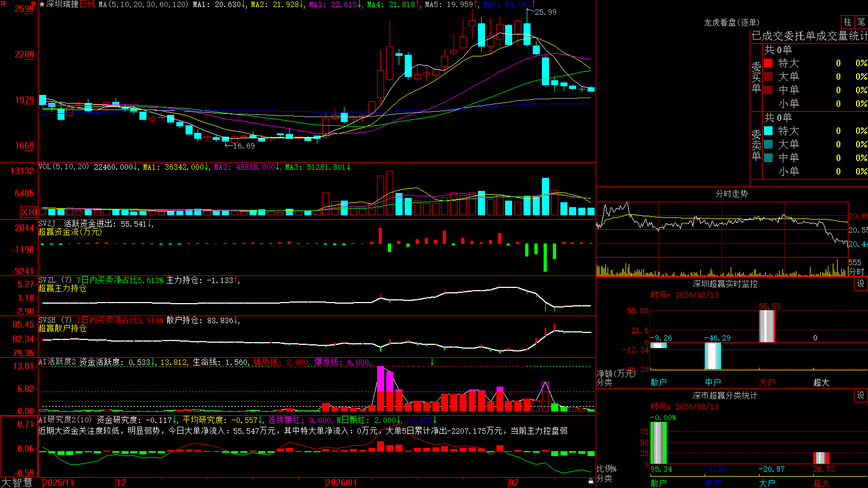Click the 已成交委托单成交量统计 header
The width and height of the screenshot is (868, 488).
pos(809,36)
